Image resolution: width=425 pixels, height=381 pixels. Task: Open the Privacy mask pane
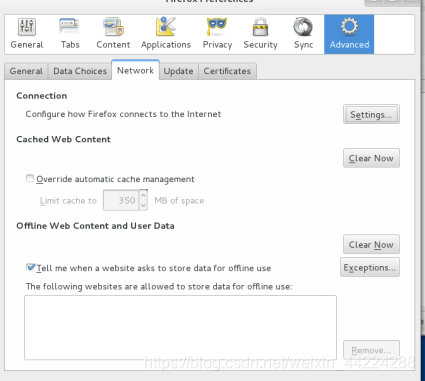click(217, 34)
